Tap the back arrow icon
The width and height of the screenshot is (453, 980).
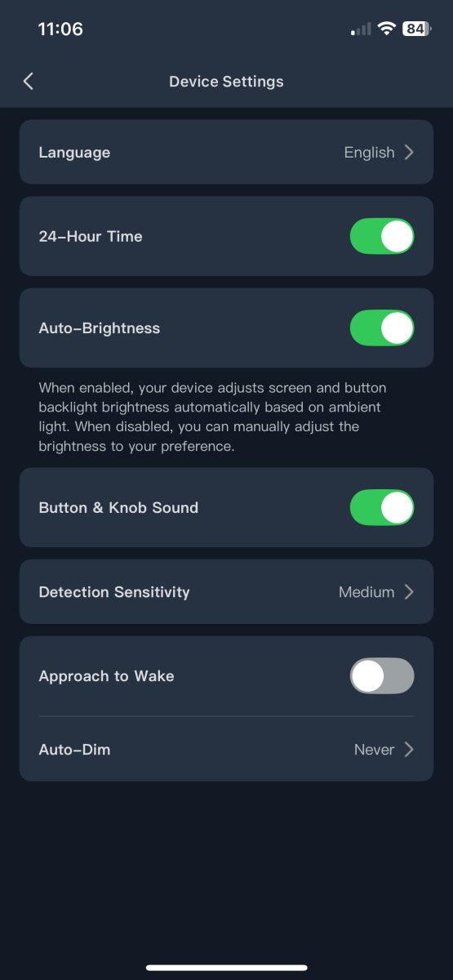pyautogui.click(x=29, y=81)
